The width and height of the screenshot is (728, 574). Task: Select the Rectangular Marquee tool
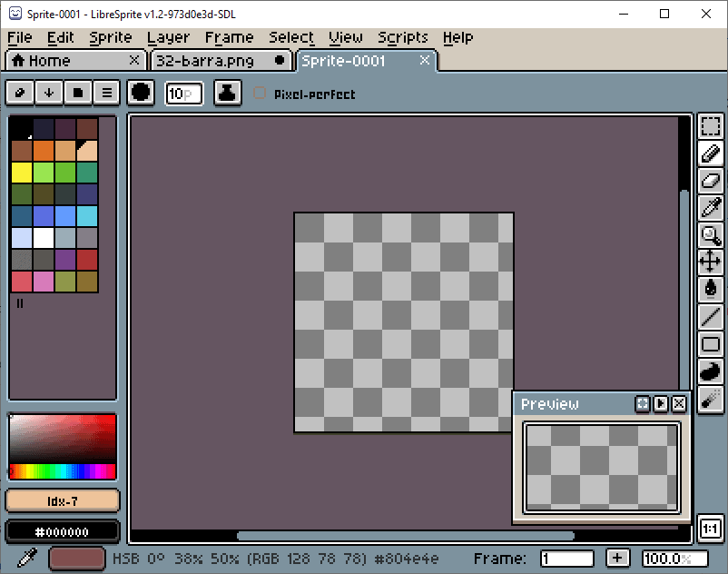[711, 126]
